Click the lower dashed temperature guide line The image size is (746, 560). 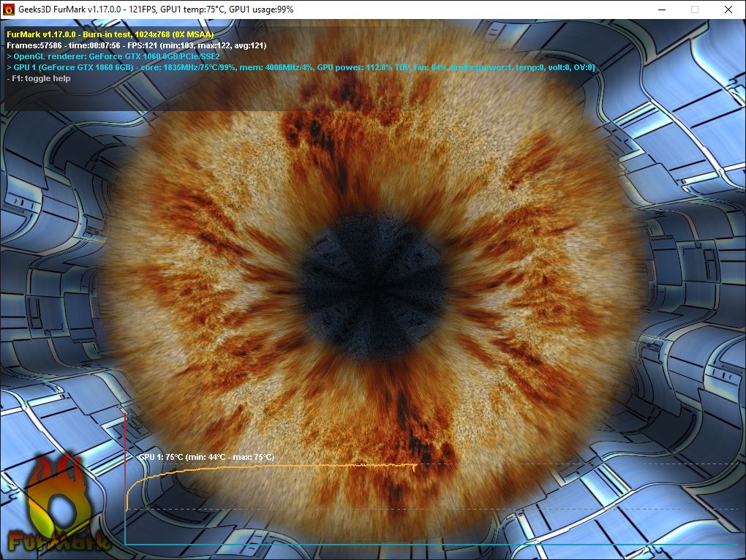(432, 509)
